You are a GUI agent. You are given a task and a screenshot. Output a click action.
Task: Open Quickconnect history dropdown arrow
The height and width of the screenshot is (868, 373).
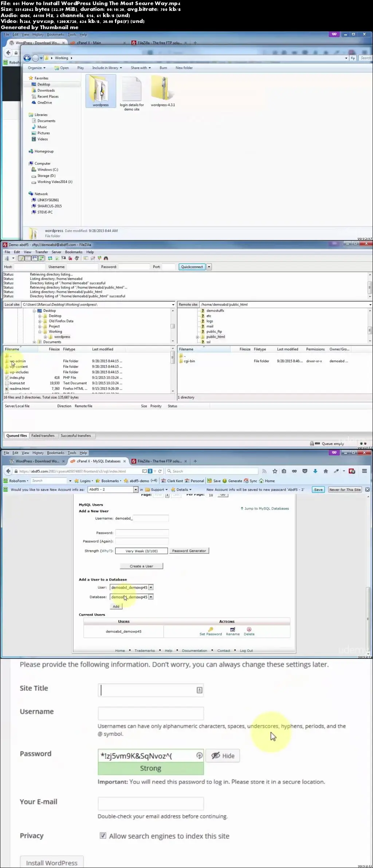point(209,267)
